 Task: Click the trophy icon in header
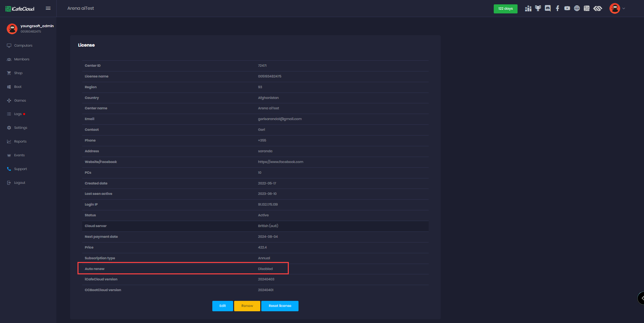538,8
